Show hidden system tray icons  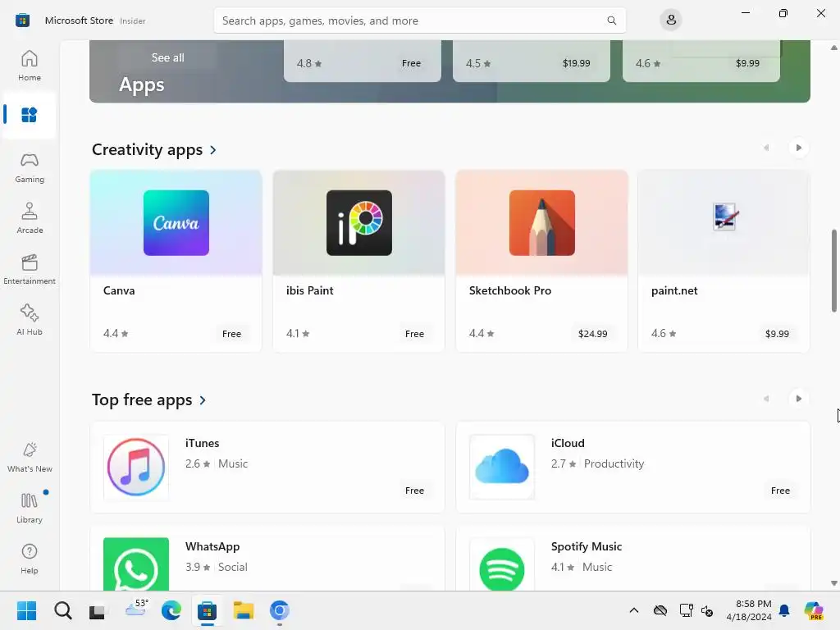[634, 610]
